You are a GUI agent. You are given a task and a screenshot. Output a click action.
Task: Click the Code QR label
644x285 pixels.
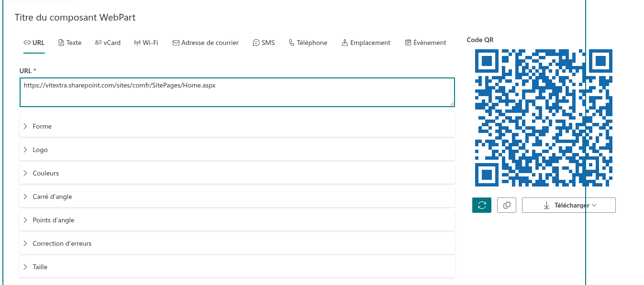(x=480, y=40)
